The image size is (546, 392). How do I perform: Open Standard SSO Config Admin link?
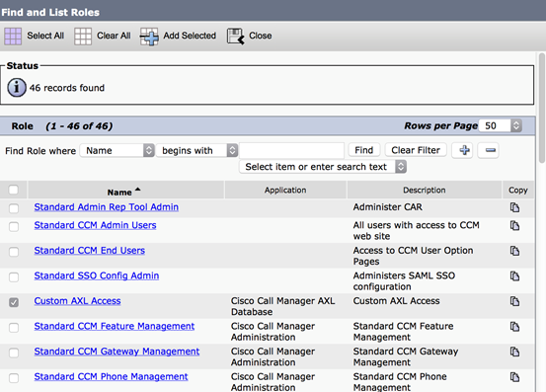[x=97, y=275]
